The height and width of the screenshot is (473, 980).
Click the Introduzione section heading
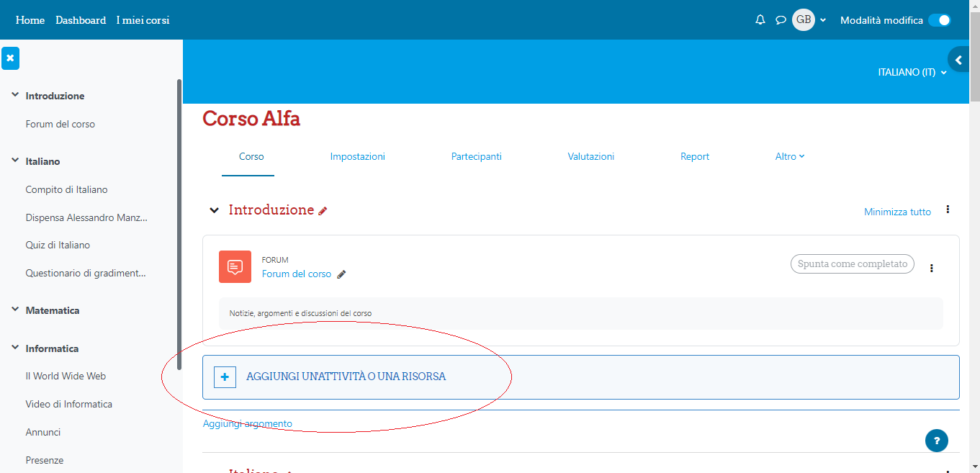pyautogui.click(x=271, y=210)
